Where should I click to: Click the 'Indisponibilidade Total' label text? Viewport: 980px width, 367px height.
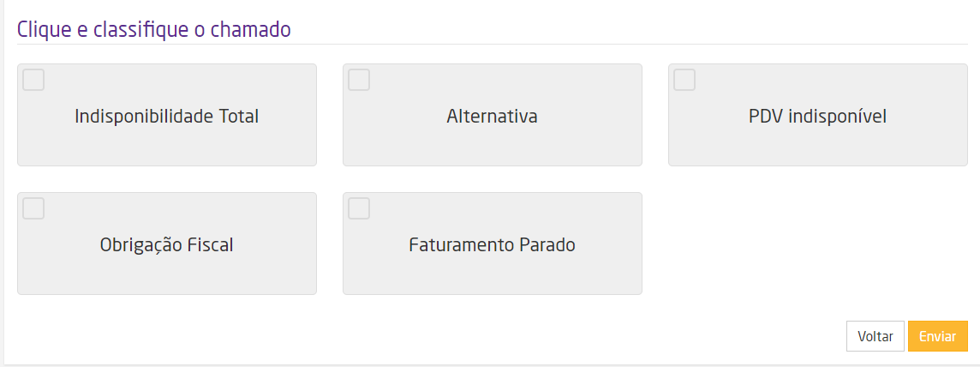(167, 116)
